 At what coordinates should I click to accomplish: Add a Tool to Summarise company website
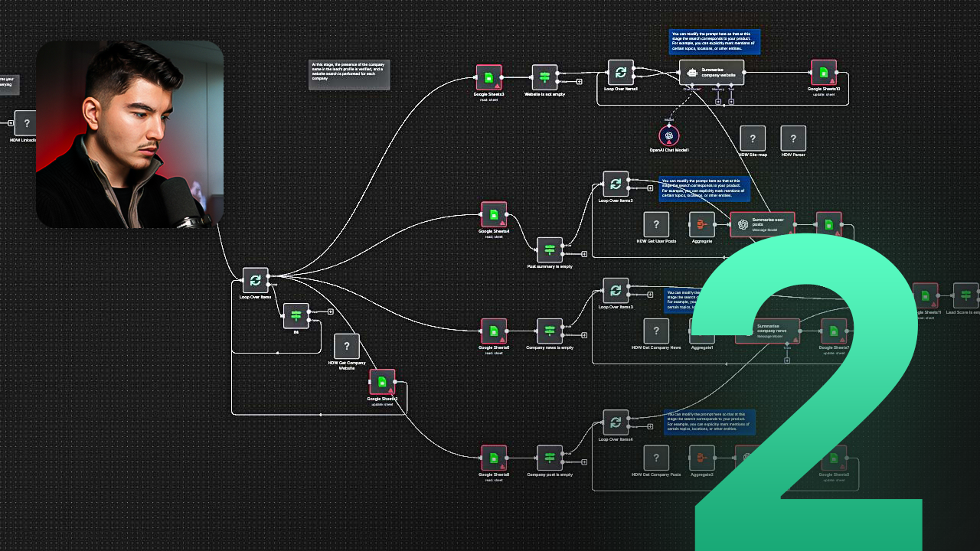coord(731,101)
